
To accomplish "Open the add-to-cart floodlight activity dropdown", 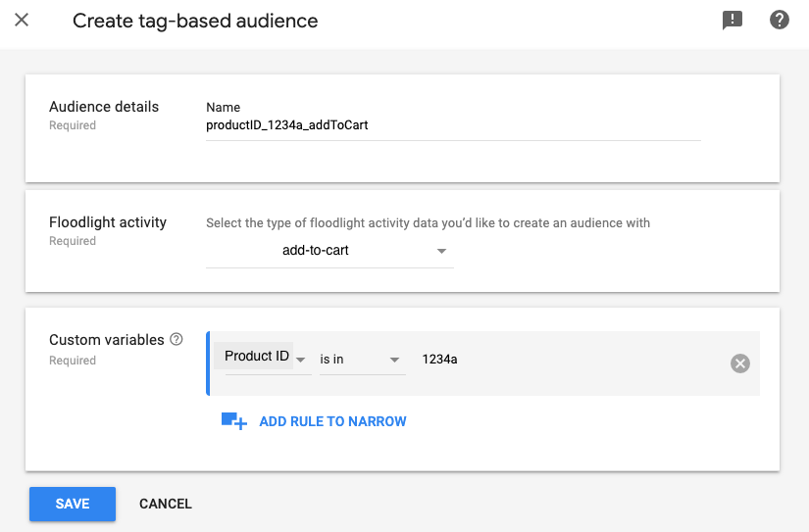I will (330, 251).
